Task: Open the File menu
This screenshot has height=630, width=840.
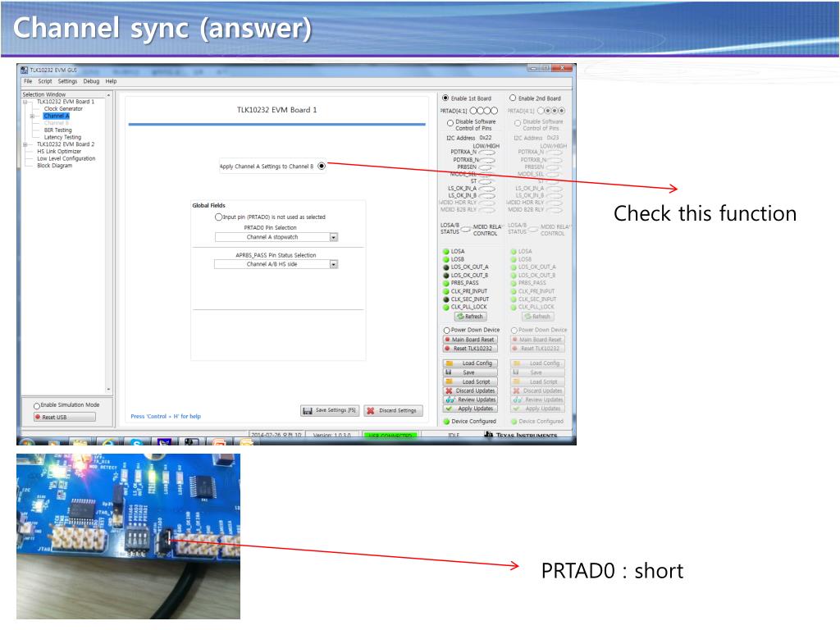Action: (28, 81)
